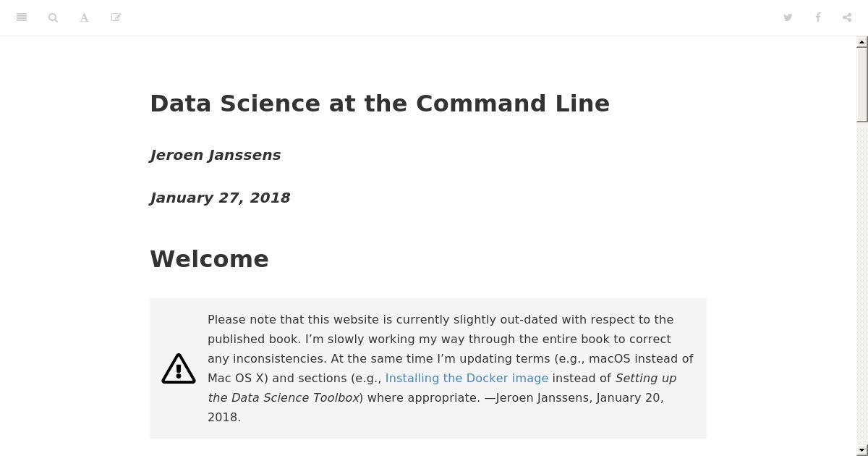Click the warning triangle icon

click(179, 368)
